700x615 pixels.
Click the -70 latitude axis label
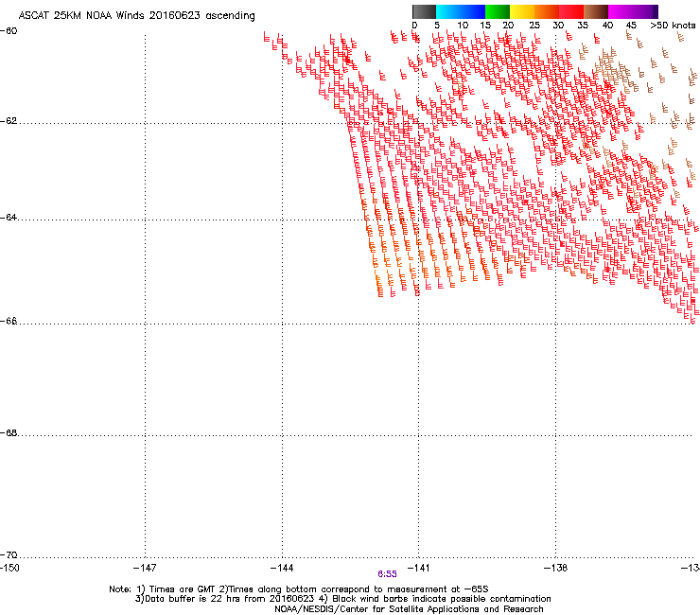tap(9, 555)
